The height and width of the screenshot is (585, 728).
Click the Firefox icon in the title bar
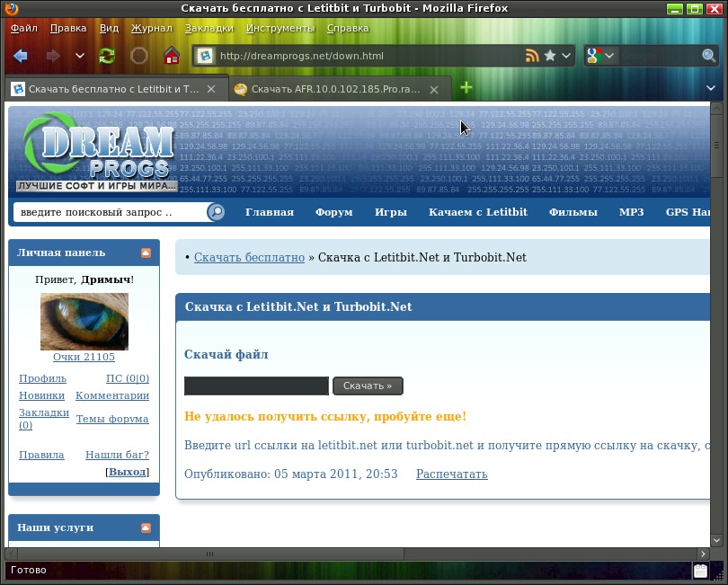11,8
